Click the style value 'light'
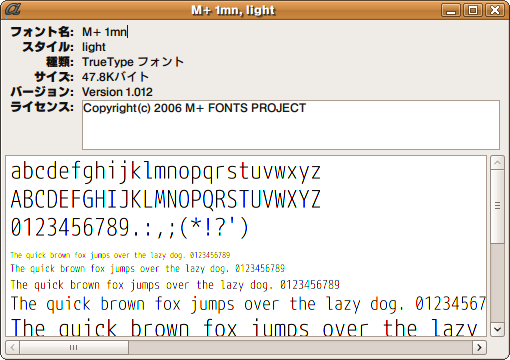This screenshot has width=510, height=360. coord(94,47)
